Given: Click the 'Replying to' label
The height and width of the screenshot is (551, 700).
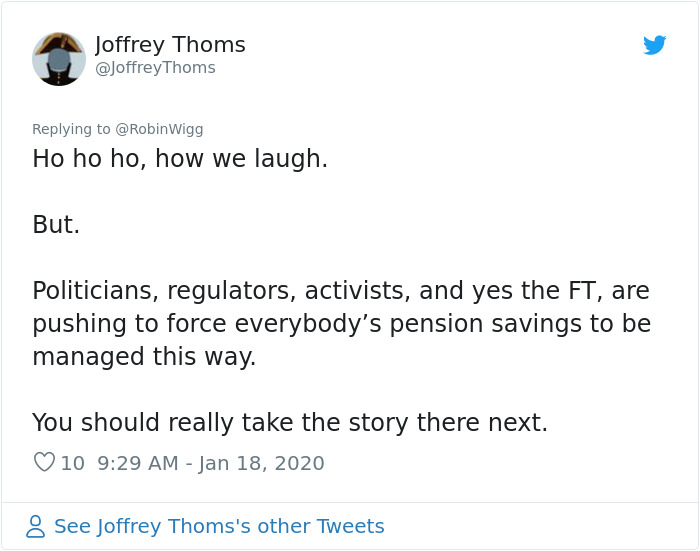Looking at the screenshot, I should tap(72, 129).
